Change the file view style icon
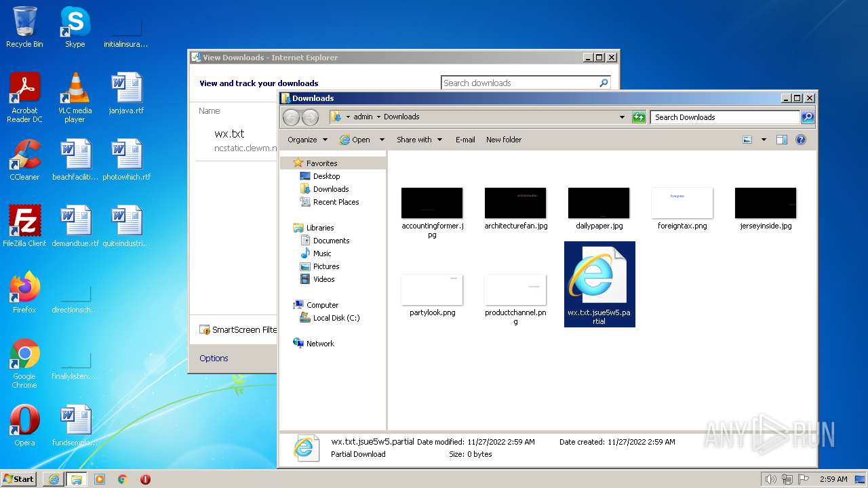The width and height of the screenshot is (868, 488). pos(747,140)
